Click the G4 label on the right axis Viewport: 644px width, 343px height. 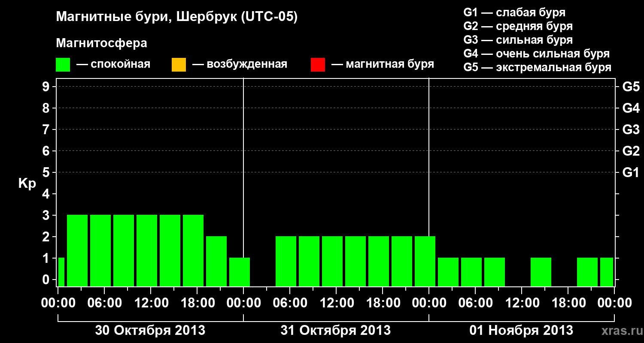(x=631, y=108)
